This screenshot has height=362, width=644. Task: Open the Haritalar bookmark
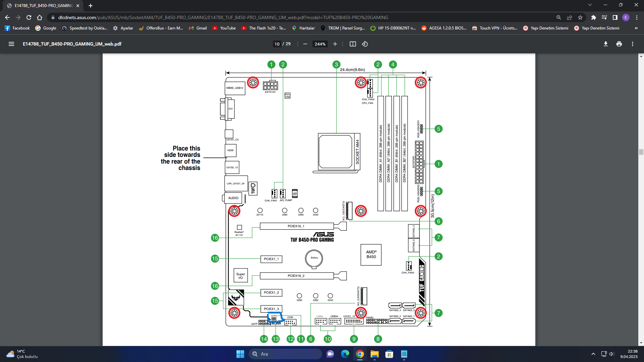click(x=304, y=28)
